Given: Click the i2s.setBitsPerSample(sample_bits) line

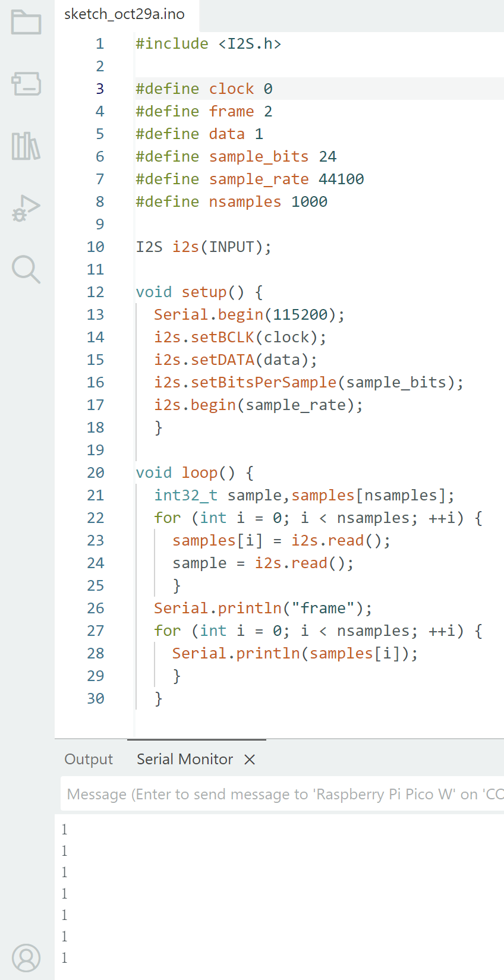Looking at the screenshot, I should tap(308, 383).
